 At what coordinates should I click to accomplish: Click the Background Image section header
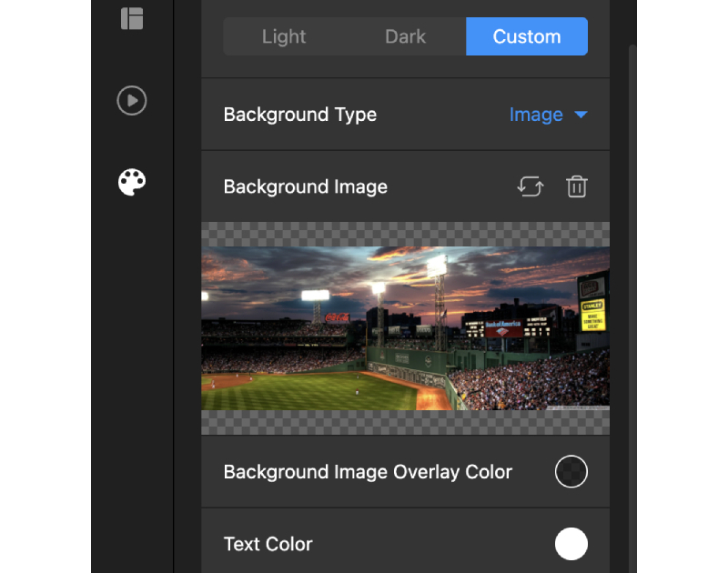click(305, 186)
